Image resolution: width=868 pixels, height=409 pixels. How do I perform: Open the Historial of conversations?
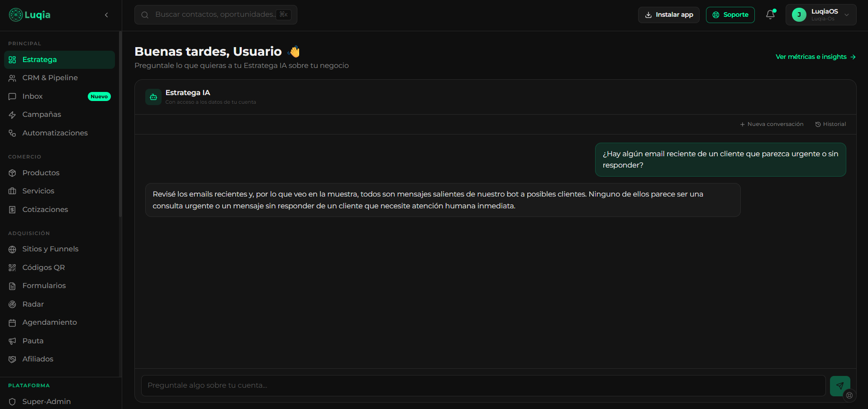pos(830,124)
